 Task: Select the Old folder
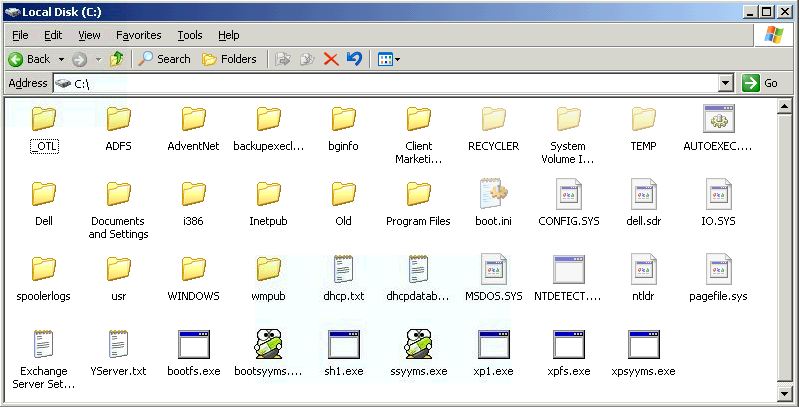coord(343,204)
